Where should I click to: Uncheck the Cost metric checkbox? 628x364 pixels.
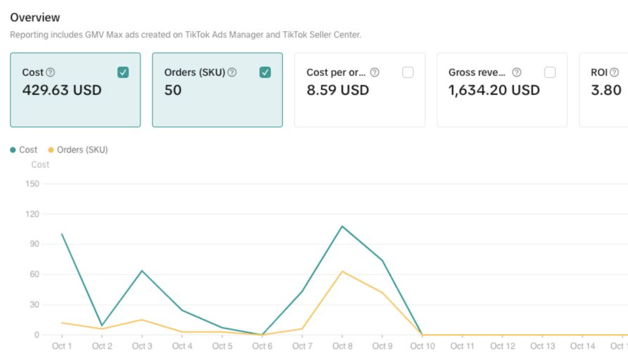click(123, 72)
